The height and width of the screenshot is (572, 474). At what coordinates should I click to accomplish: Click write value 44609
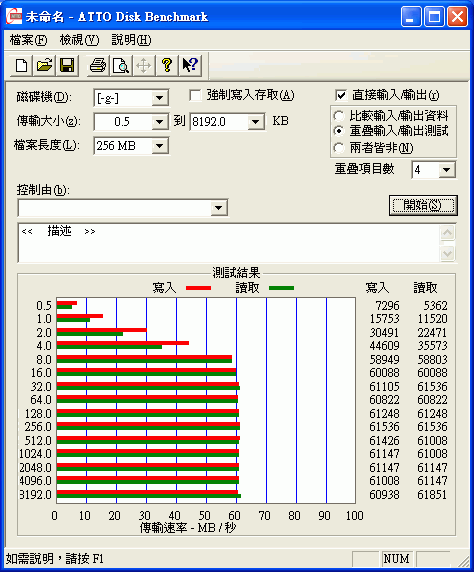385,345
